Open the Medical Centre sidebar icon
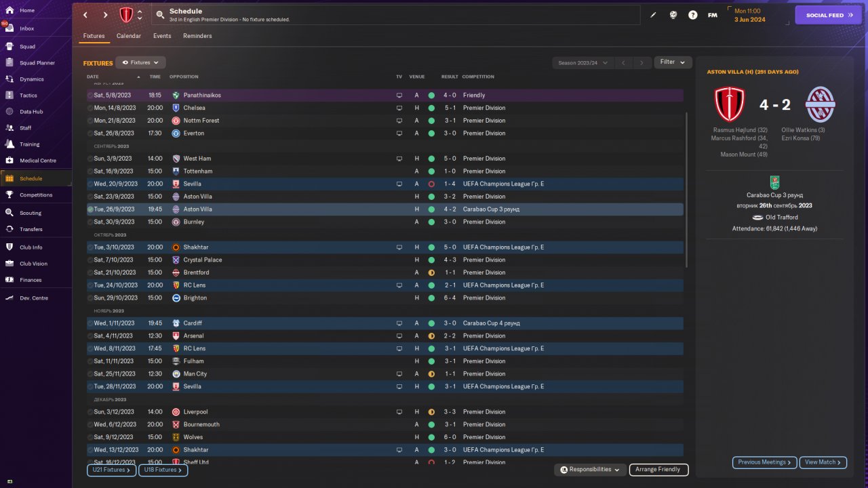 click(x=10, y=161)
